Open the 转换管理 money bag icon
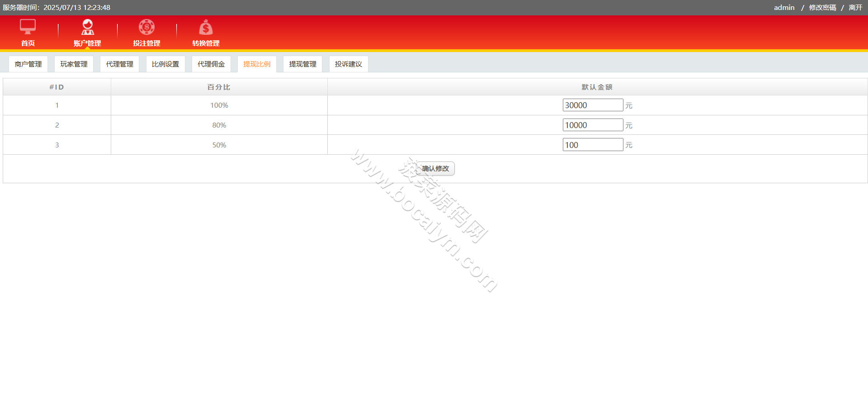868x418 pixels. point(206,27)
